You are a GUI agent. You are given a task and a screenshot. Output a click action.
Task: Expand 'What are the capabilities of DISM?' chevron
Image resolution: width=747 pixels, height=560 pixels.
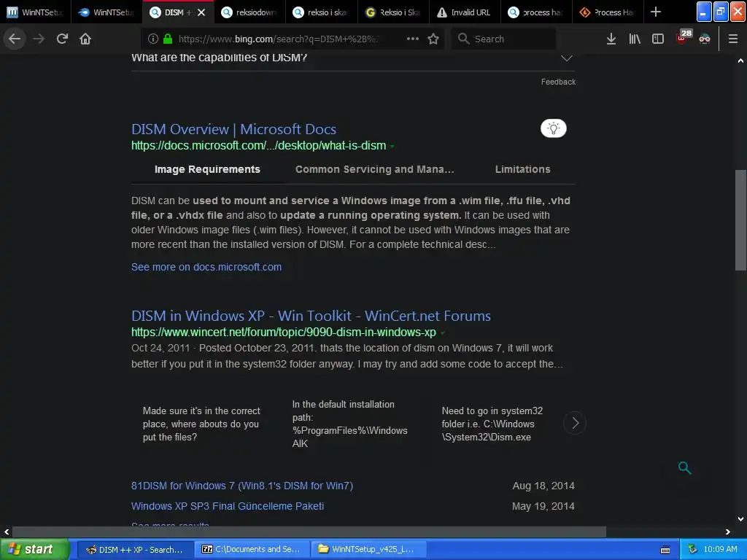point(566,58)
